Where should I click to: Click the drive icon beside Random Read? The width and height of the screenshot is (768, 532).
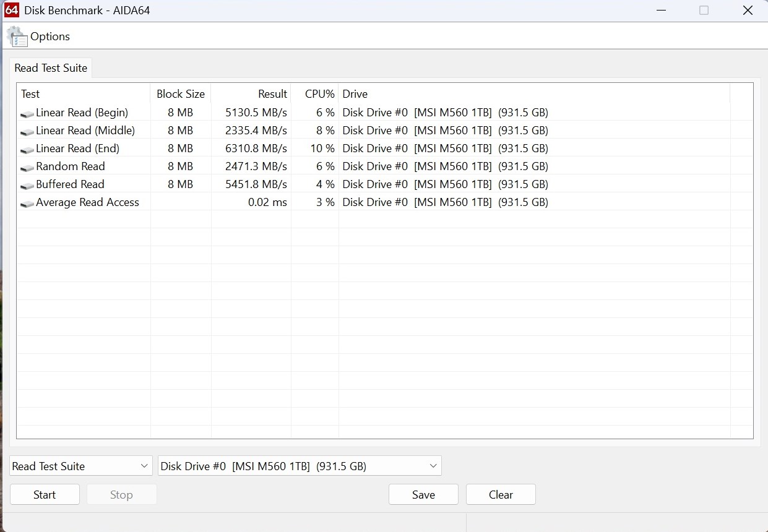[x=27, y=168]
